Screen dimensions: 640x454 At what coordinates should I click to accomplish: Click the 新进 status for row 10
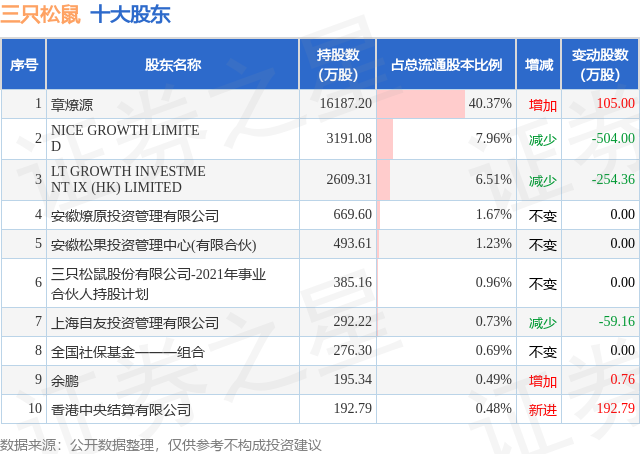click(x=542, y=409)
